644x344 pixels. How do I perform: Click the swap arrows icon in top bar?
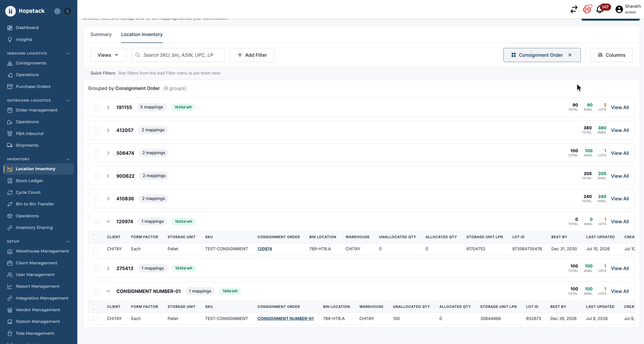tap(574, 9)
